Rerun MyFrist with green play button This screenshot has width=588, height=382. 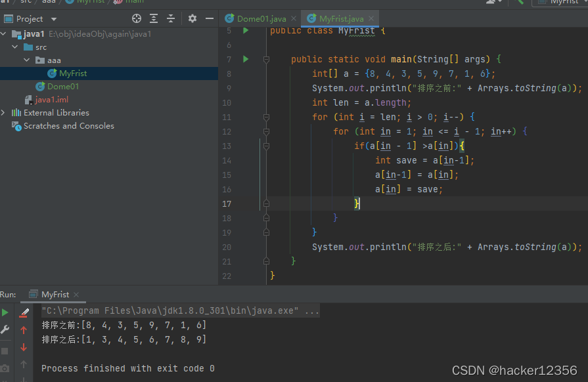(x=5, y=312)
